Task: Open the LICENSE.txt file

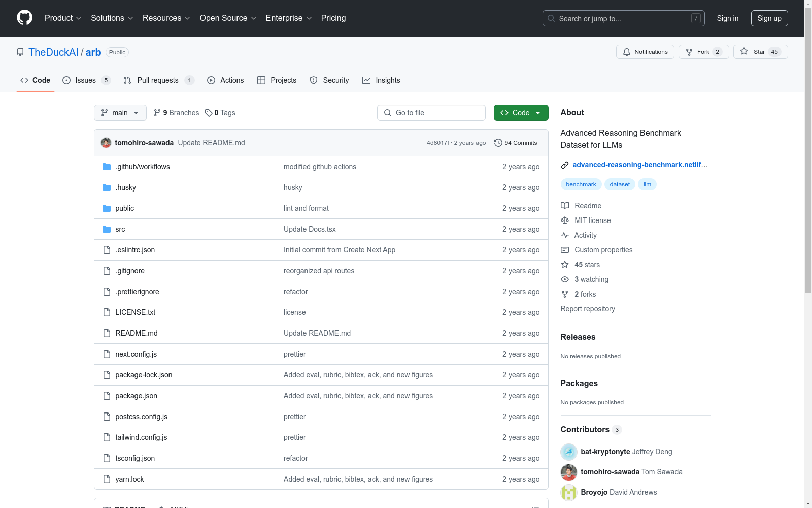Action: pyautogui.click(x=136, y=312)
